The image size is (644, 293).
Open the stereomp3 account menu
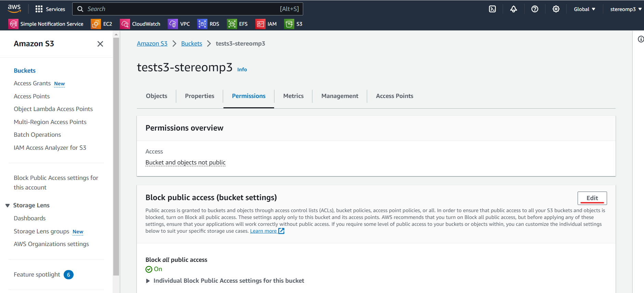pyautogui.click(x=626, y=9)
